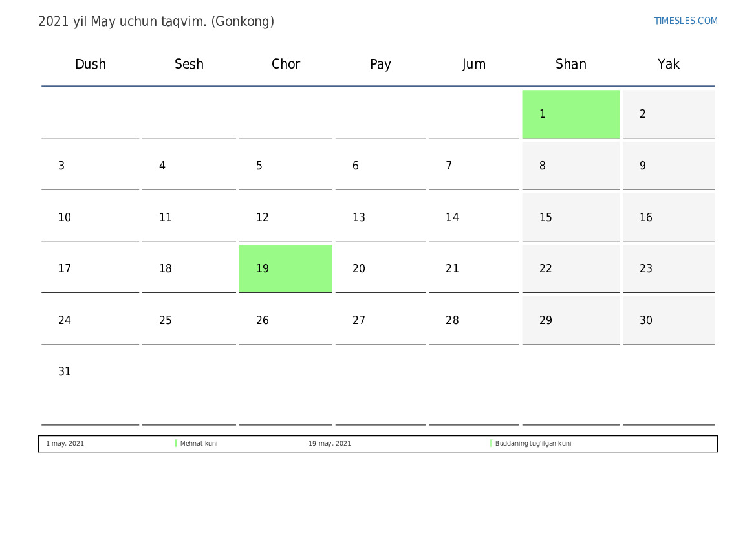Click day 7 in the calendar
Image resolution: width=756 pixels, height=535 pixels.
pos(473,166)
